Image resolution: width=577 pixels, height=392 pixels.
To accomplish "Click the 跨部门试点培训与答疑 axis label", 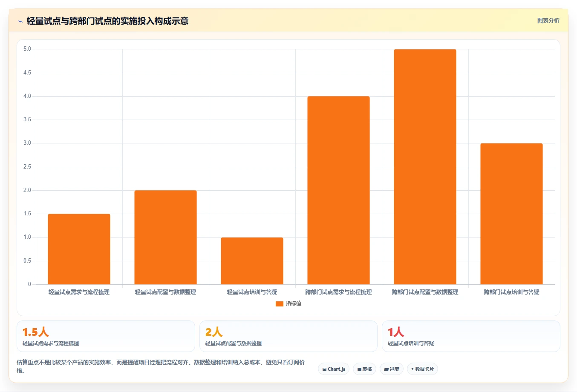I will [511, 292].
